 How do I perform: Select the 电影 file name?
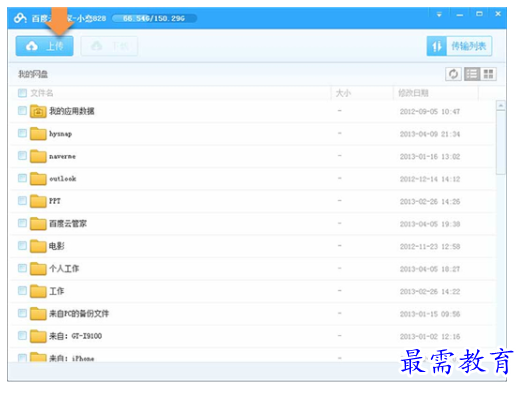pos(57,246)
